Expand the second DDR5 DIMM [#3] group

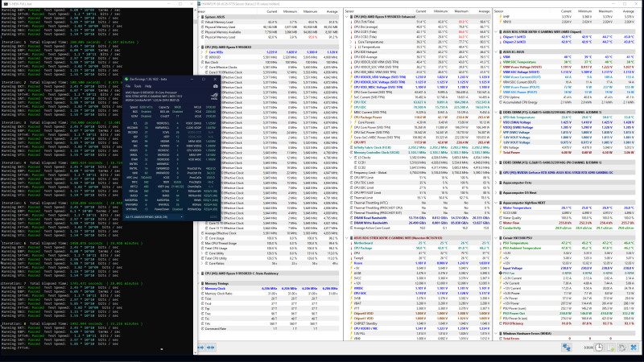pyautogui.click(x=496, y=162)
